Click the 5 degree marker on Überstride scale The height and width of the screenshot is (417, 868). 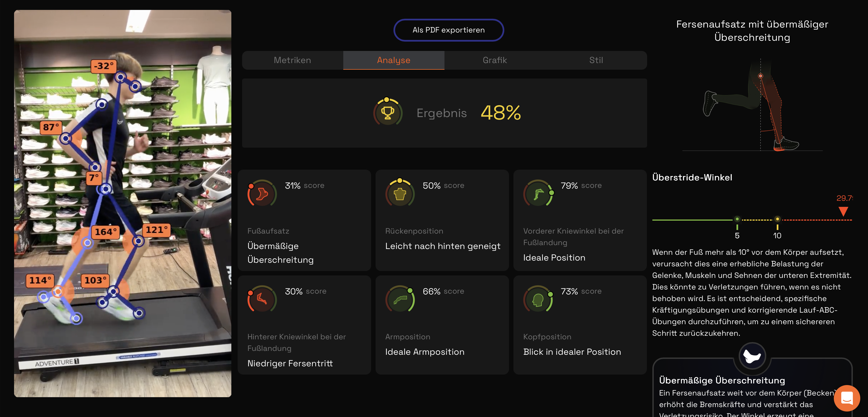pos(737,220)
